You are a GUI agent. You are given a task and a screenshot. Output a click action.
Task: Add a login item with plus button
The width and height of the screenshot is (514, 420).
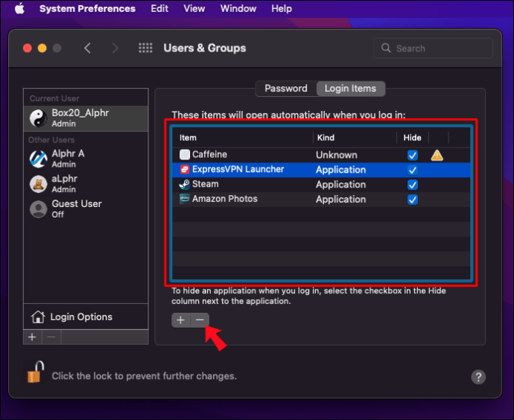(x=180, y=319)
